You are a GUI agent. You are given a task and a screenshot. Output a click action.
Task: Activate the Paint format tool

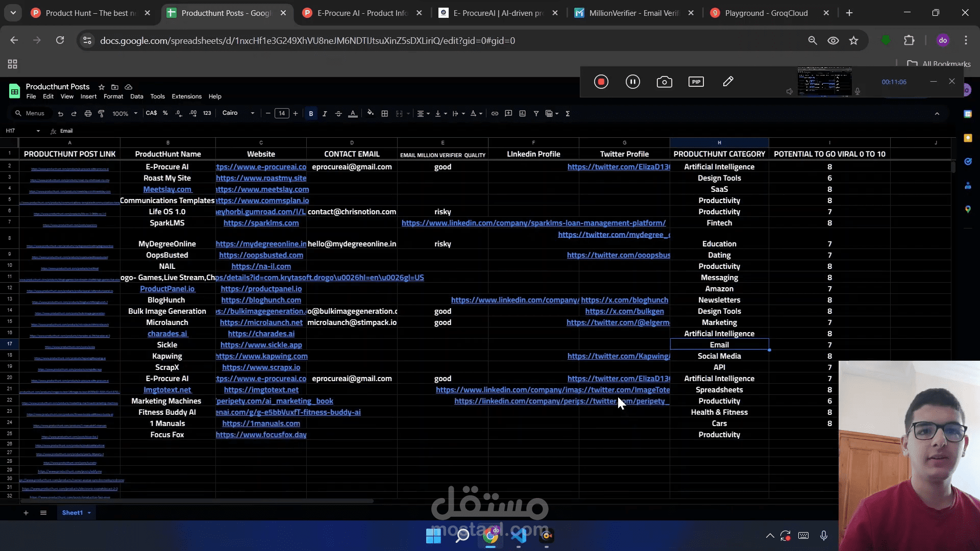tap(101, 113)
